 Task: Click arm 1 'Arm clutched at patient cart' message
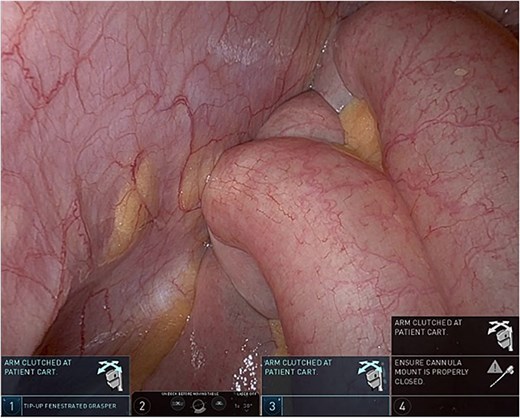click(x=38, y=367)
